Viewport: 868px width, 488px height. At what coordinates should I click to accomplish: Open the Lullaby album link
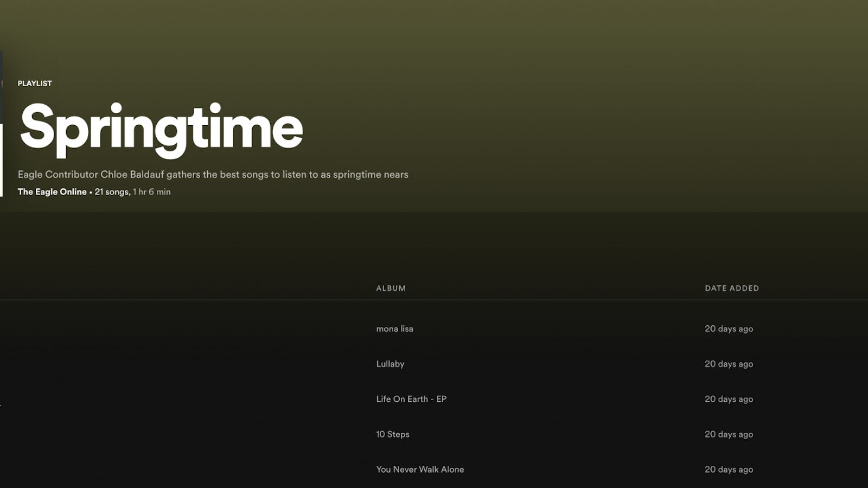pos(390,364)
